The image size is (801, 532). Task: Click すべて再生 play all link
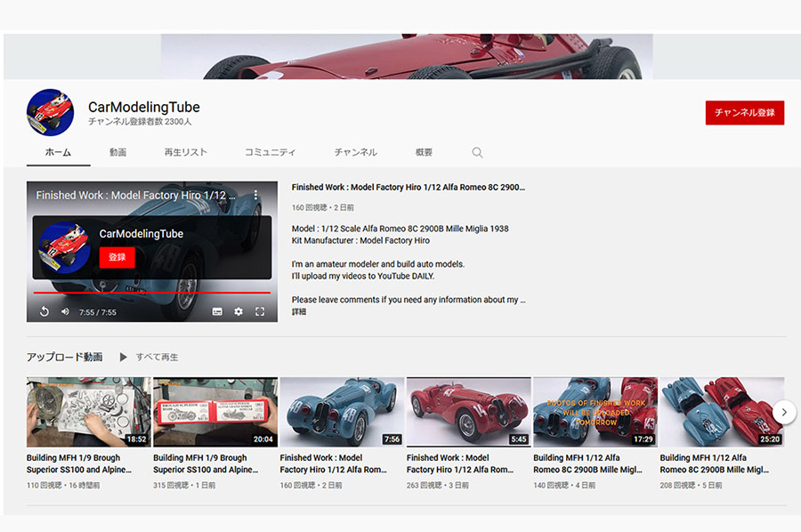[157, 358]
